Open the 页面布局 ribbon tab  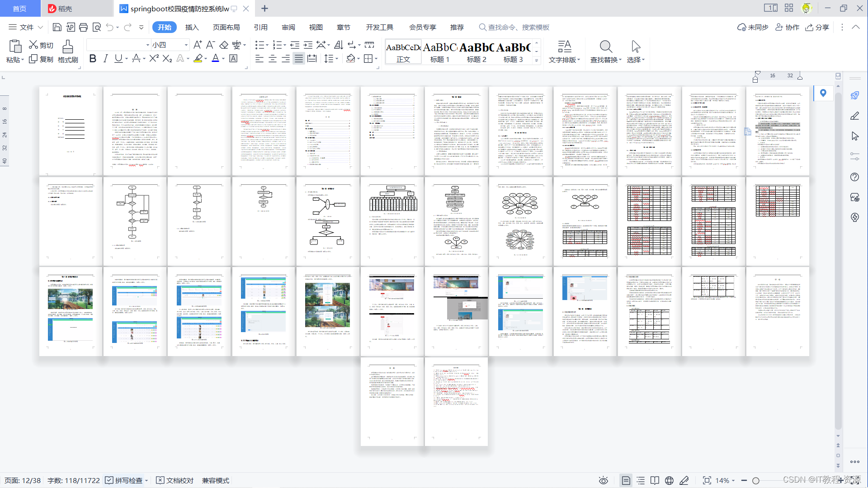click(x=226, y=28)
